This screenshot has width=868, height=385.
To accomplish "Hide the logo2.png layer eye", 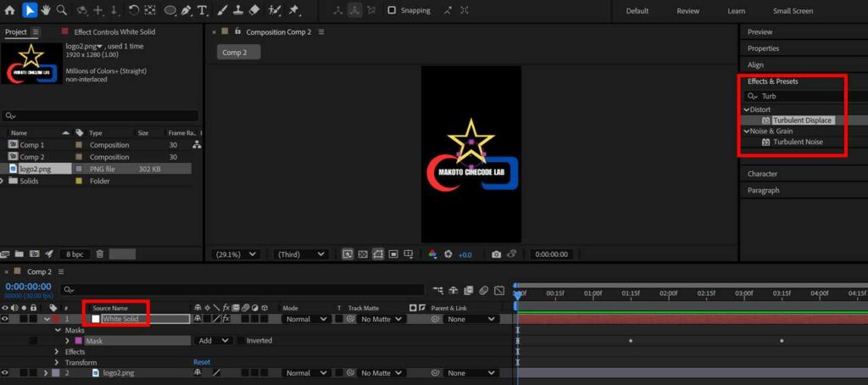I will 6,373.
